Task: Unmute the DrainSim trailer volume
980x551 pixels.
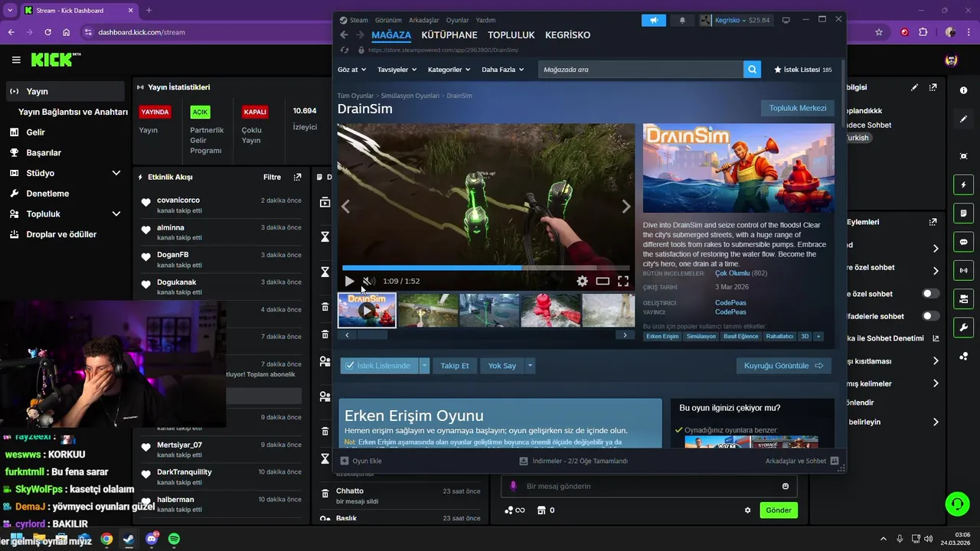Action: pyautogui.click(x=368, y=282)
